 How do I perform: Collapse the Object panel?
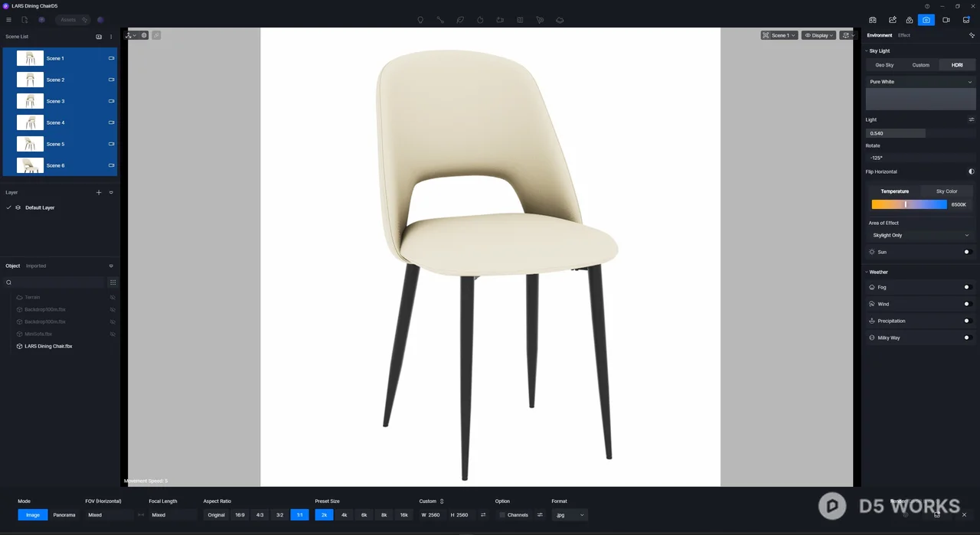pyautogui.click(x=111, y=266)
